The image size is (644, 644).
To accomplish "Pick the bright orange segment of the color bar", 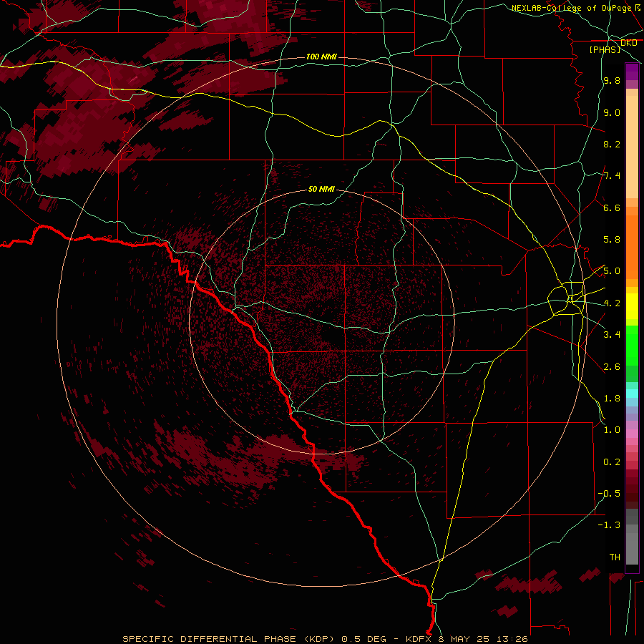I will (632, 248).
